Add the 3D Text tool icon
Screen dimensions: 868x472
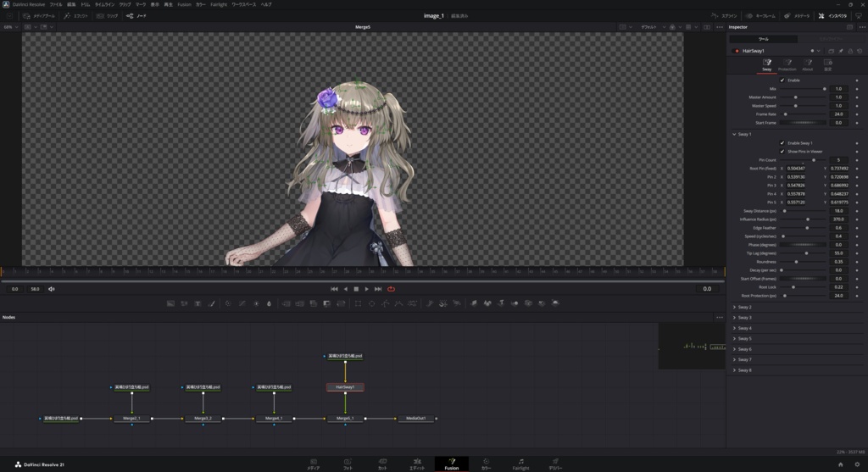coord(501,303)
